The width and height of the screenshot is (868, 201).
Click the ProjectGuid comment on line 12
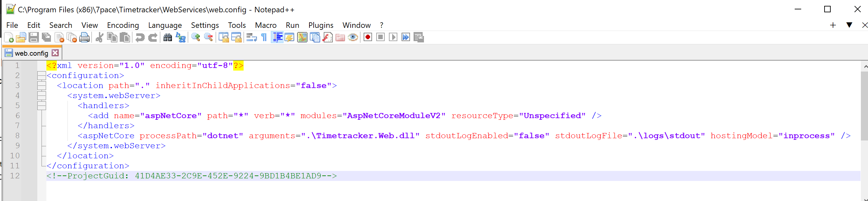pyautogui.click(x=192, y=176)
